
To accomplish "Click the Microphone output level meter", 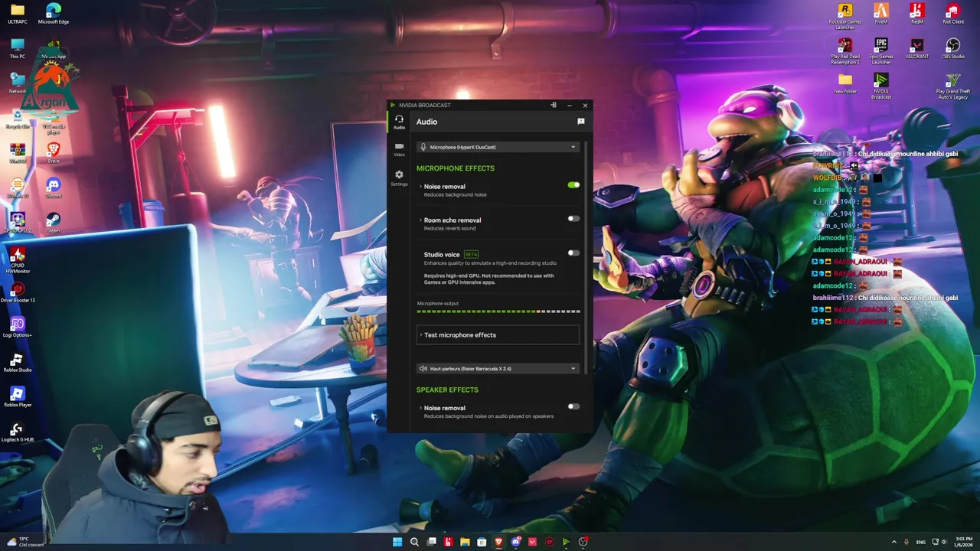I will (498, 311).
